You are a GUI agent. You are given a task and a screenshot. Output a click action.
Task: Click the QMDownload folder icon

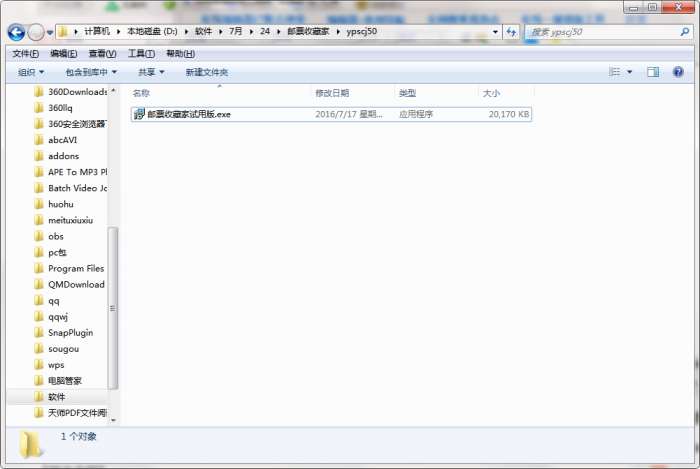pos(39,285)
